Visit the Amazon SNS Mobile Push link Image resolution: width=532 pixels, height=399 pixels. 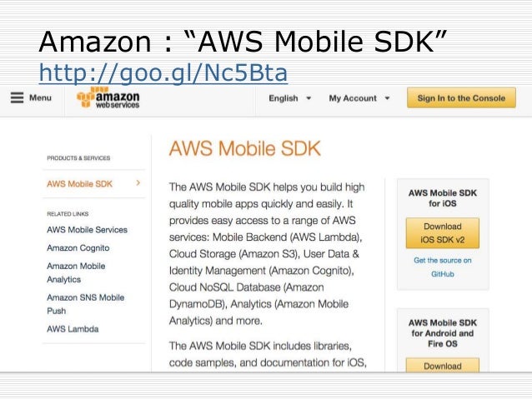click(86, 304)
